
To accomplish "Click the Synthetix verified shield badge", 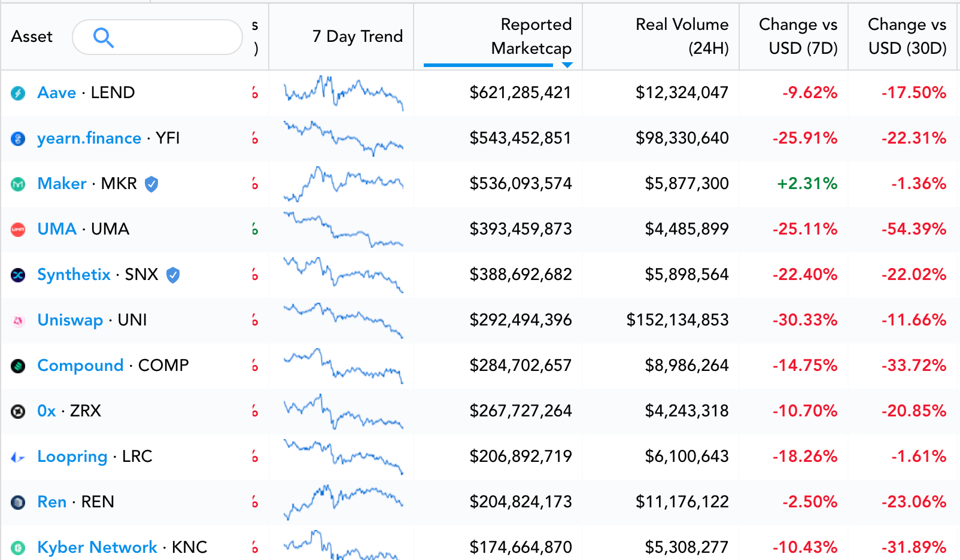I will (173, 275).
